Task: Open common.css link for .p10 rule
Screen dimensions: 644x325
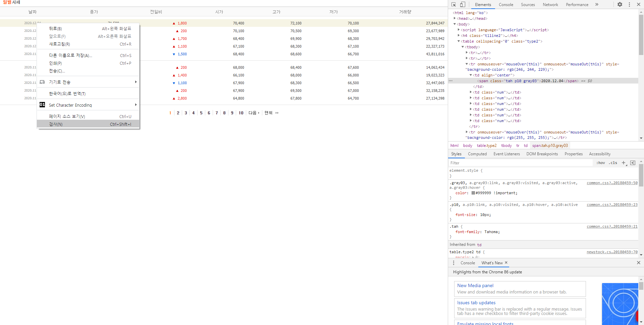Action: (612, 205)
